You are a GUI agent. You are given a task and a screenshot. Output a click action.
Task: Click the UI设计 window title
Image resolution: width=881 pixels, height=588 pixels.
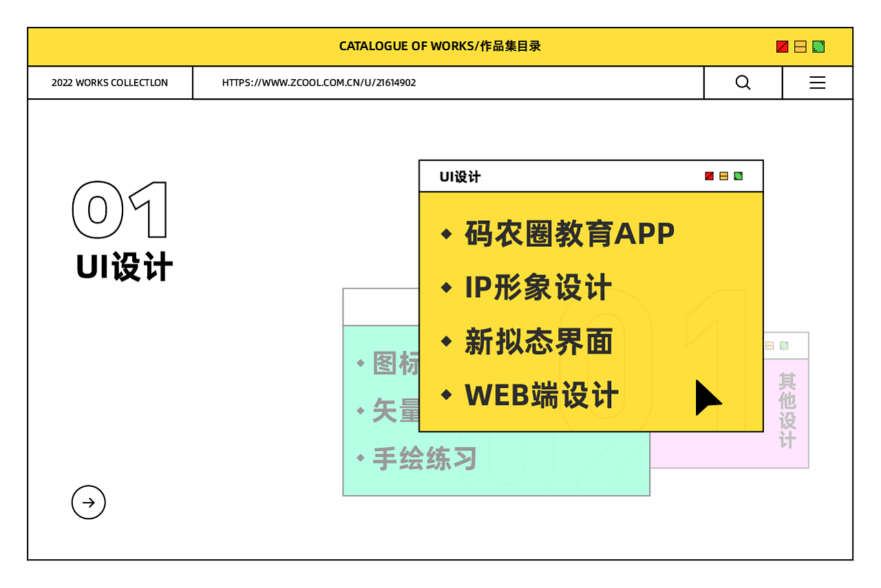(x=460, y=177)
